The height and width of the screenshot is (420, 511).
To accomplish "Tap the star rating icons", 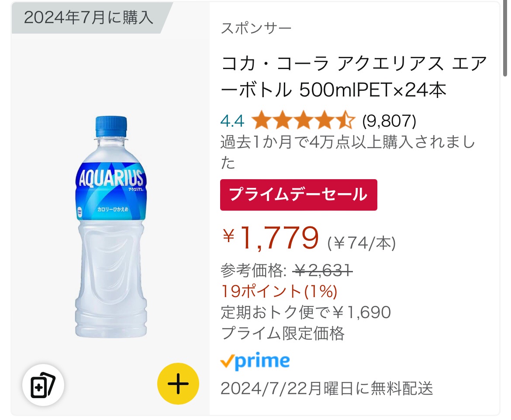I will click(304, 121).
